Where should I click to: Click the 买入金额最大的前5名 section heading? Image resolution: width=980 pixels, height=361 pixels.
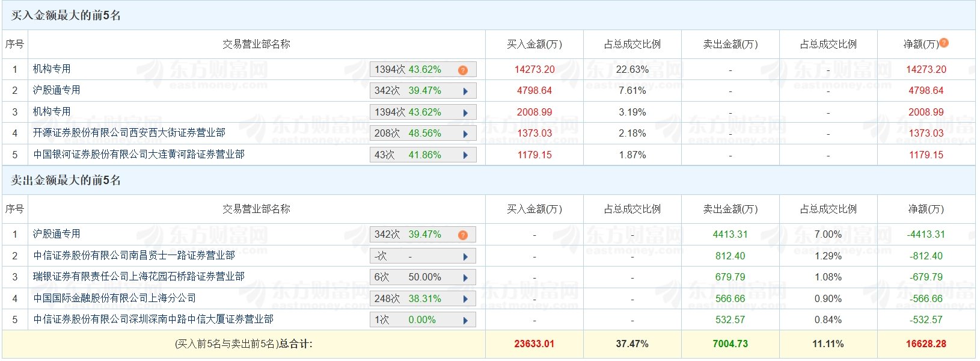[x=66, y=16]
